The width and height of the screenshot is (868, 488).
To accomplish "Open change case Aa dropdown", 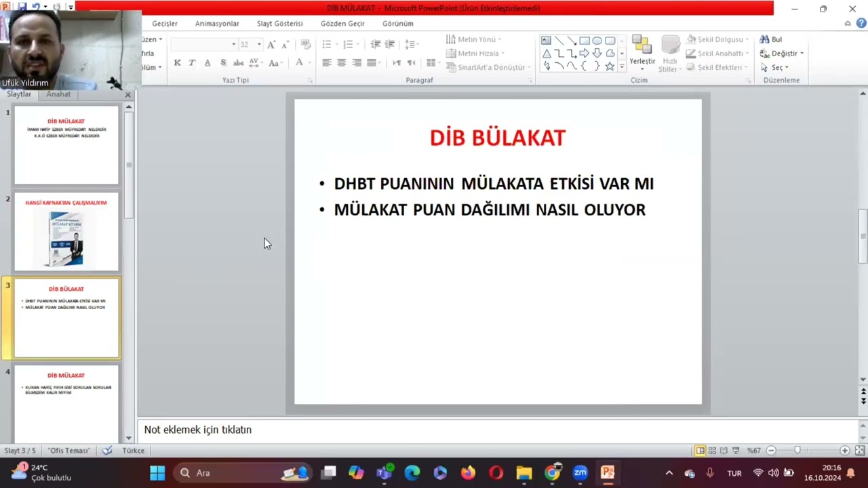I will 275,63.
